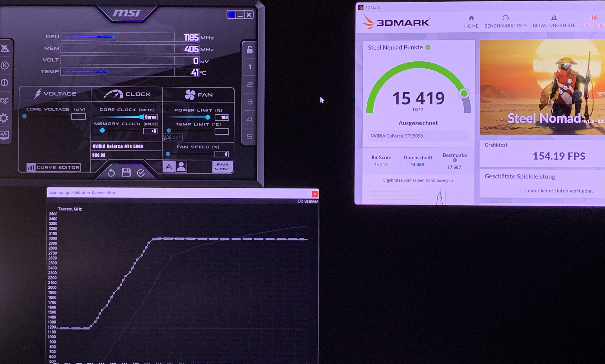
Task: Click the Steel Nomad benchmark thumbnail image
Action: click(542, 87)
